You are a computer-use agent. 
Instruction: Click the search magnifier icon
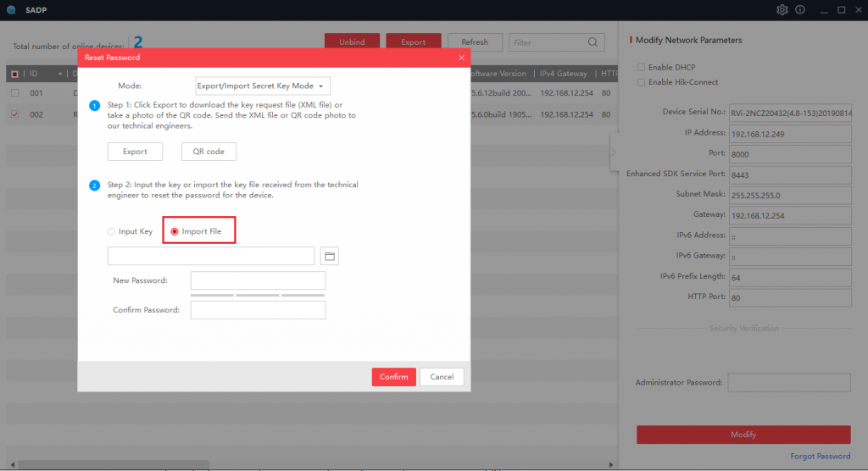593,42
